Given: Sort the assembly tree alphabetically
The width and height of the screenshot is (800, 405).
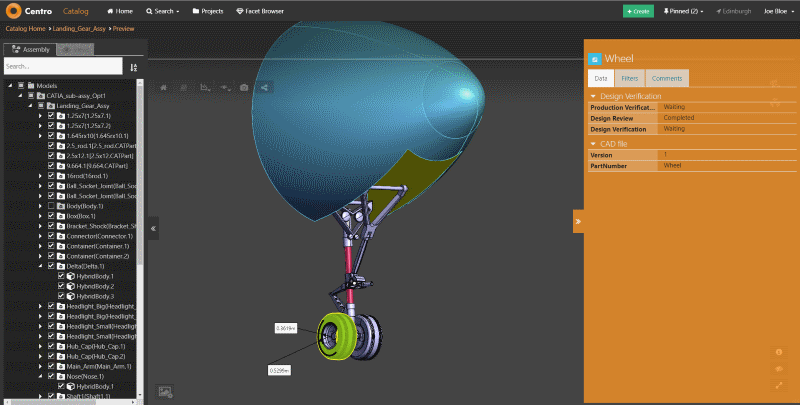Looking at the screenshot, I should 134,67.
